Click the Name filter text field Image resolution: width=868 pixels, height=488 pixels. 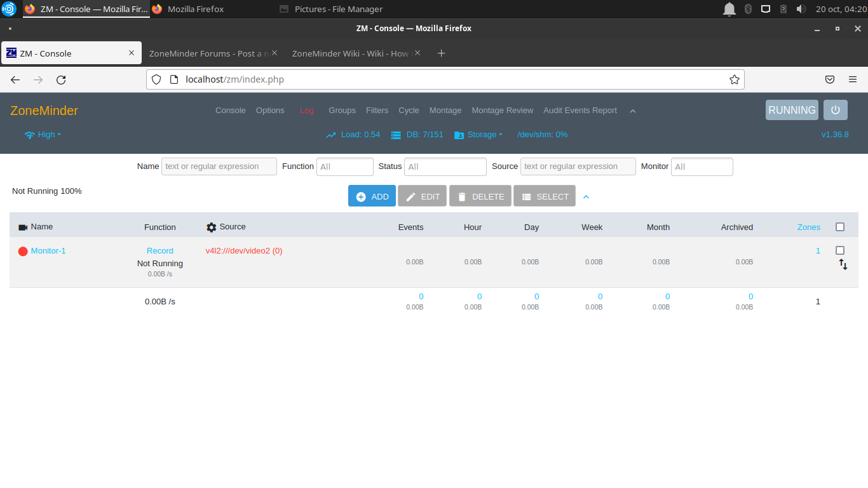[x=219, y=166]
